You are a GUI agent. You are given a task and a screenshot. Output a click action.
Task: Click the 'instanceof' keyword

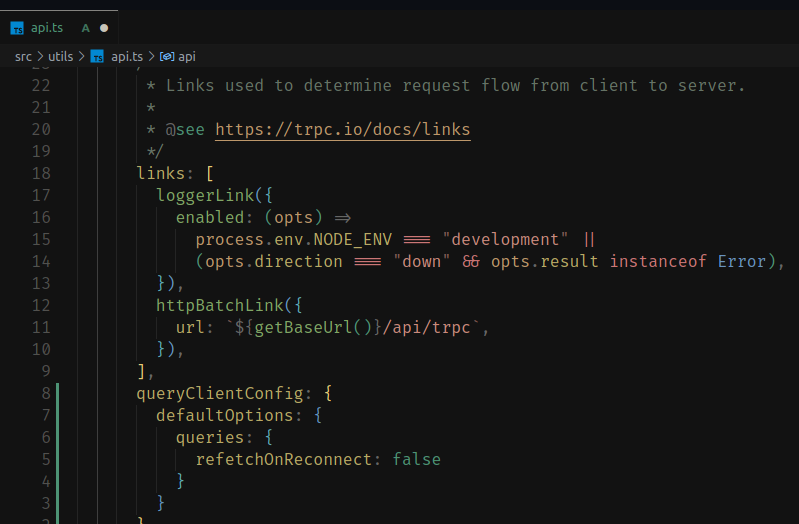tap(658, 261)
